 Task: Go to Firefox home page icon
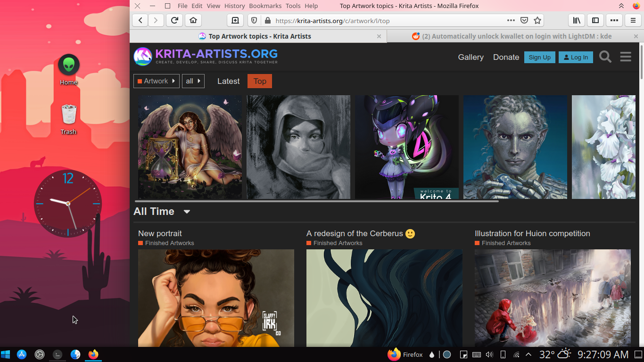click(193, 20)
